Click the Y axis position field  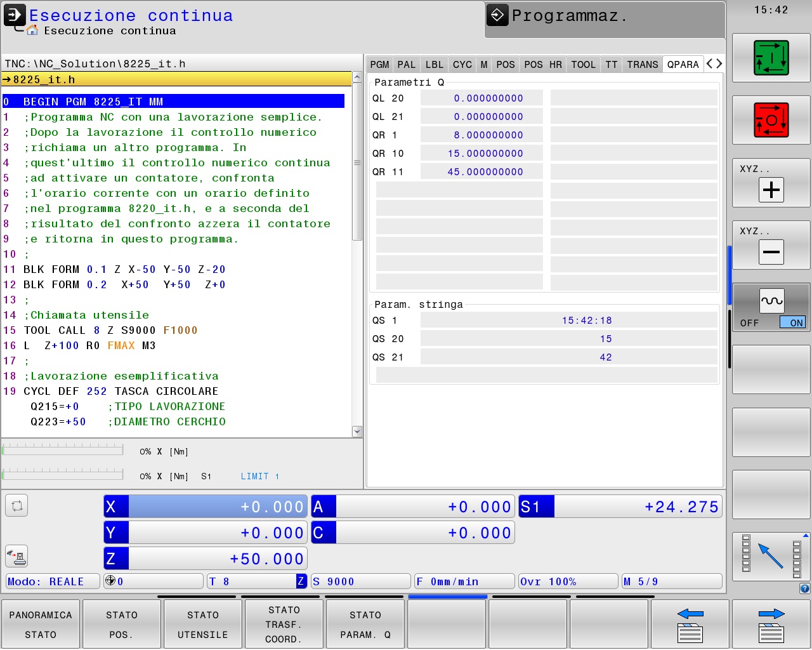tap(206, 533)
